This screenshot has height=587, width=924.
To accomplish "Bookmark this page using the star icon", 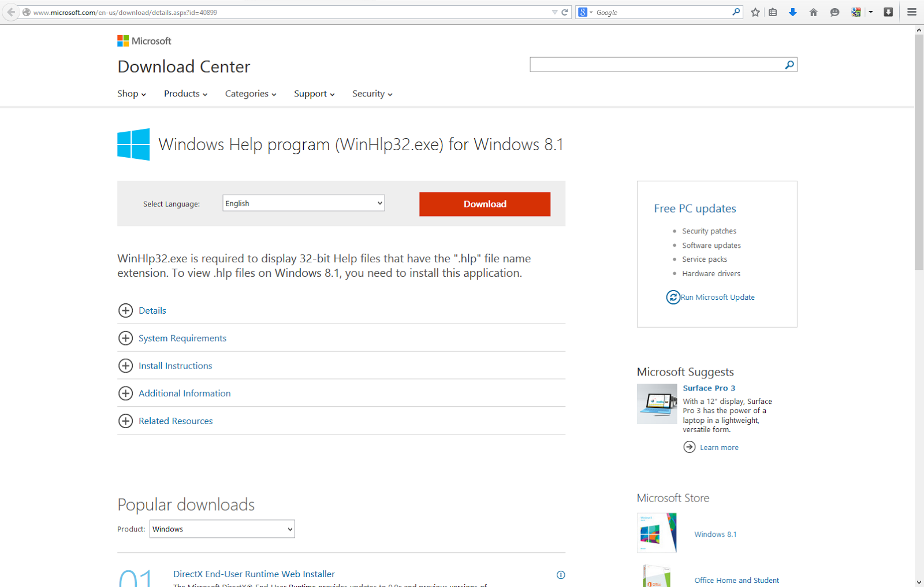I will coord(755,12).
